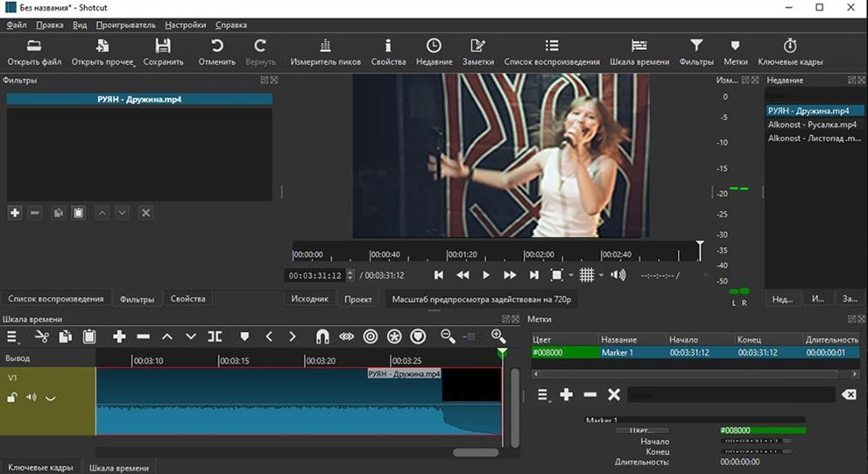Toggle the lock on track V1
Viewport: 868px width, 474px height.
[x=12, y=398]
